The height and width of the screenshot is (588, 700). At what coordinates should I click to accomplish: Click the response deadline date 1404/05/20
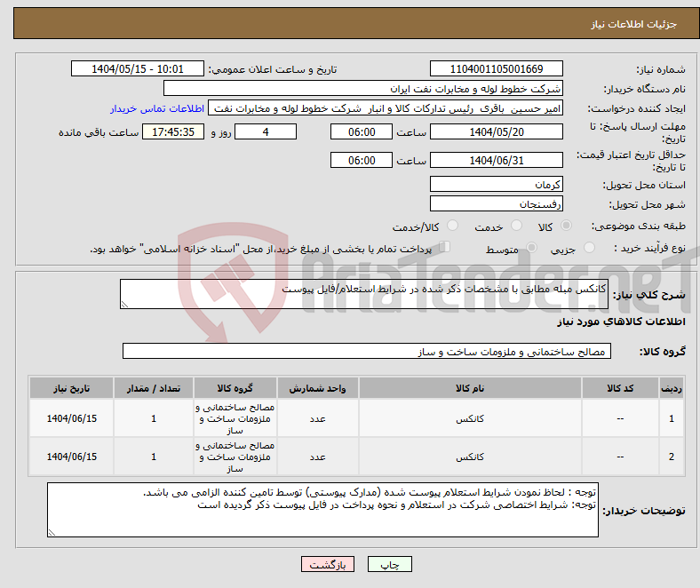496,131
